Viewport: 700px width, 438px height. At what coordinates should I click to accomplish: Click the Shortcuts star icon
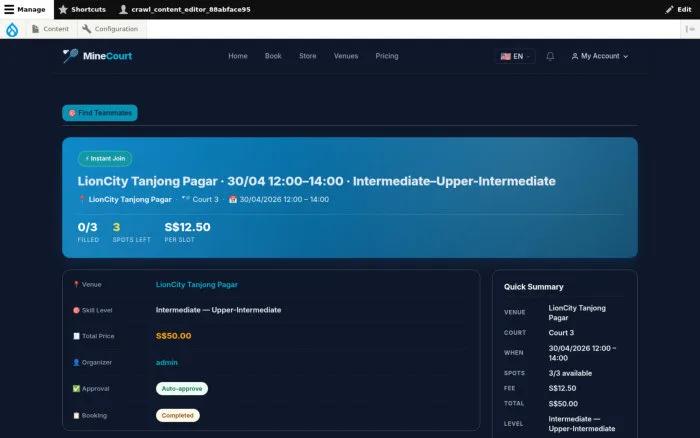63,9
